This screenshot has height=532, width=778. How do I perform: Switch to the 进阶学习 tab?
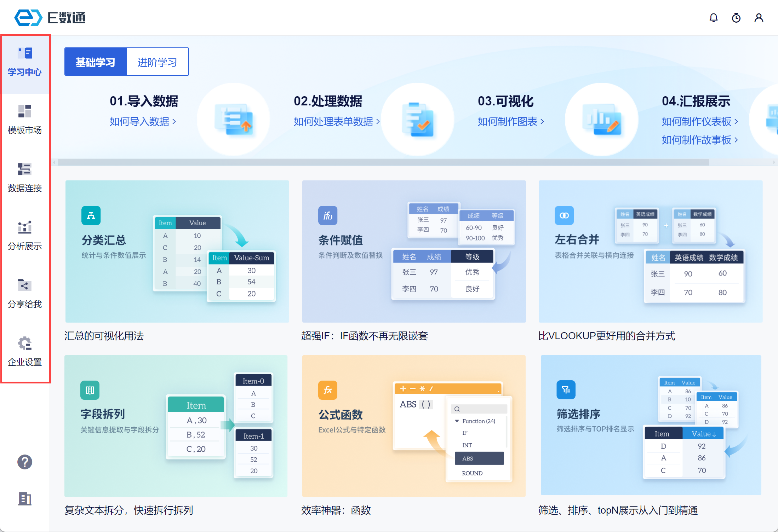point(157,62)
